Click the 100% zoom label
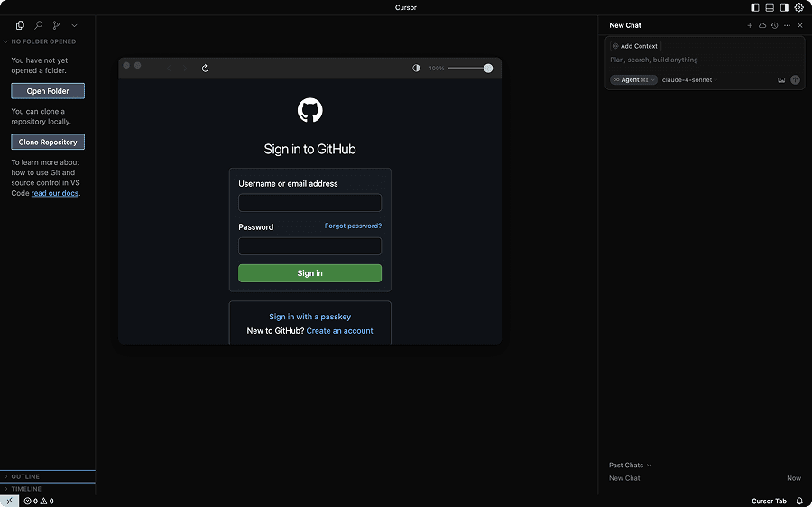Image resolution: width=812 pixels, height=507 pixels. [x=436, y=69]
